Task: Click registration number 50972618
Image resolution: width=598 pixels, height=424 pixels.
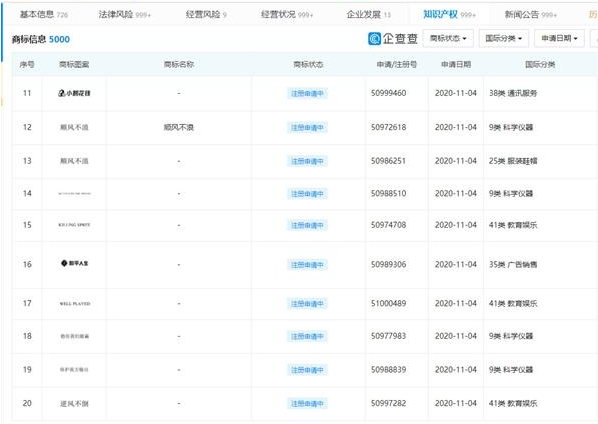Action: [389, 127]
